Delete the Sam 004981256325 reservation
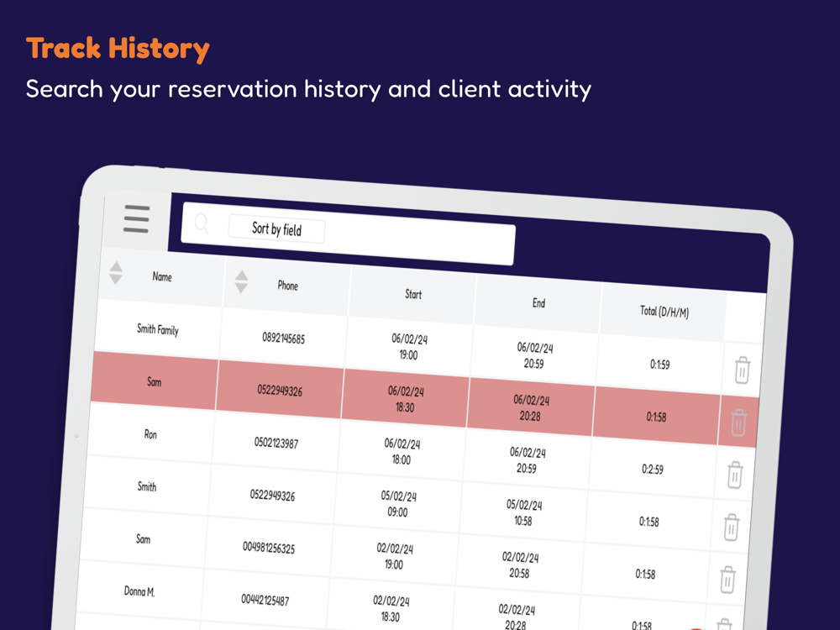Screen dimensions: 840x630 click(727, 580)
